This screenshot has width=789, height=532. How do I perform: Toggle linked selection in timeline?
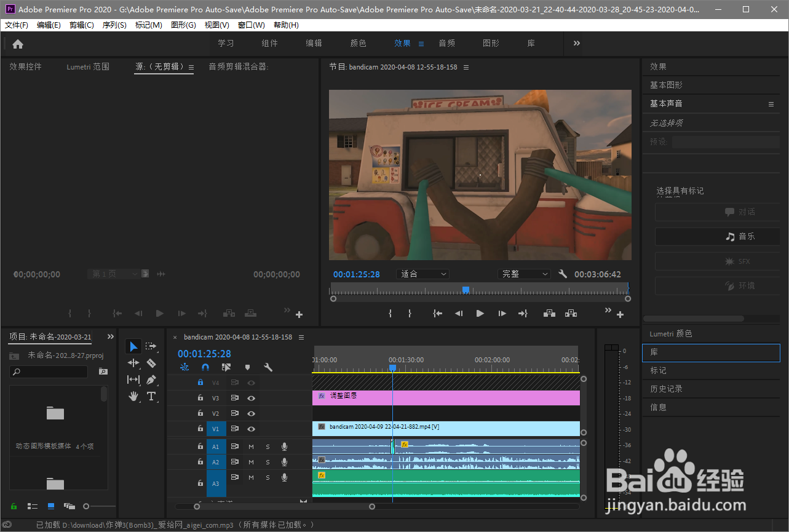[226, 367]
